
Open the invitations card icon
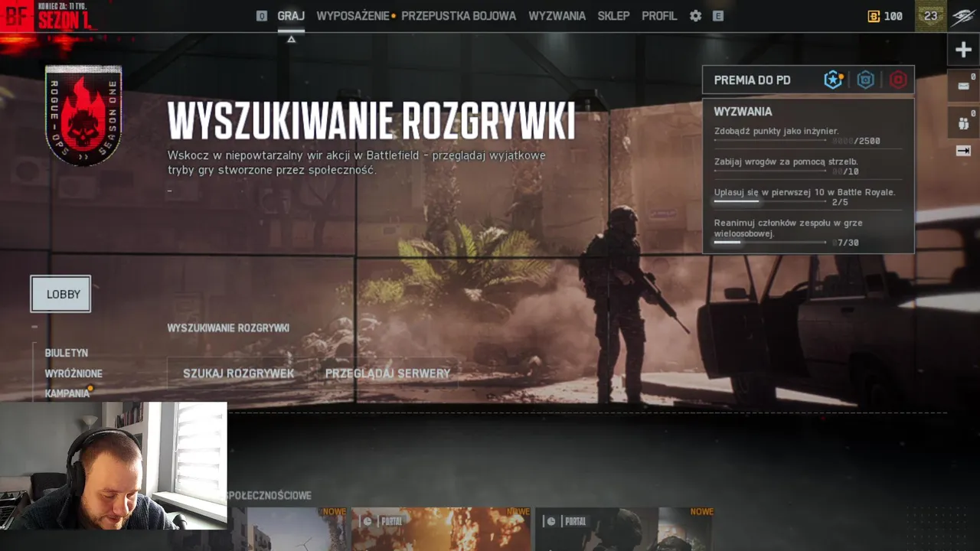click(x=963, y=86)
